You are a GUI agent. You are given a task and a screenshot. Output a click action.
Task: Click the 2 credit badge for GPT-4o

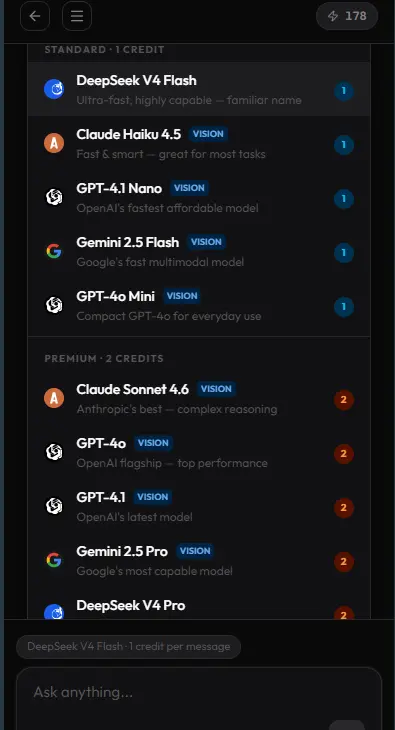(344, 454)
